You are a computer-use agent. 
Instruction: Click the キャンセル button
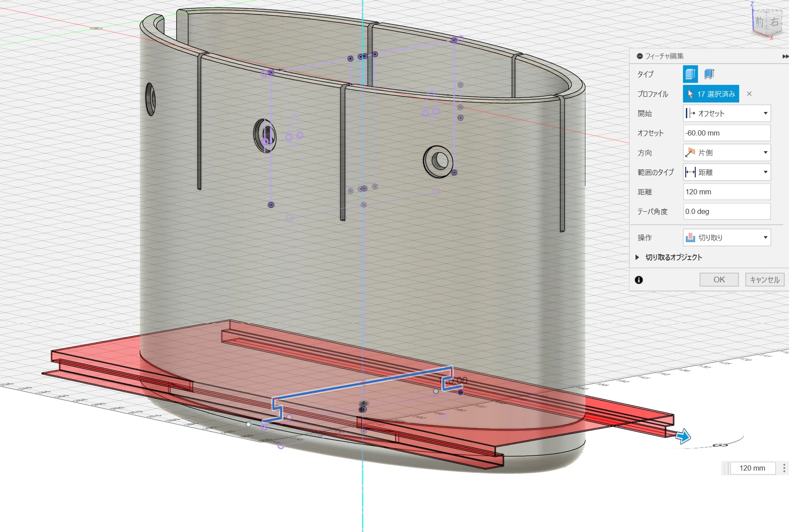[765, 280]
